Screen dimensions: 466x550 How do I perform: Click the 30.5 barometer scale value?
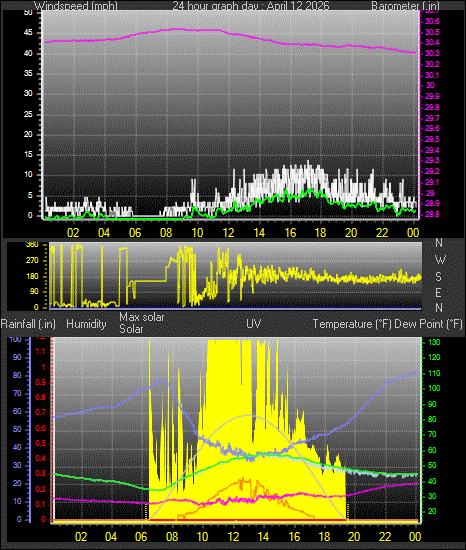(432, 32)
